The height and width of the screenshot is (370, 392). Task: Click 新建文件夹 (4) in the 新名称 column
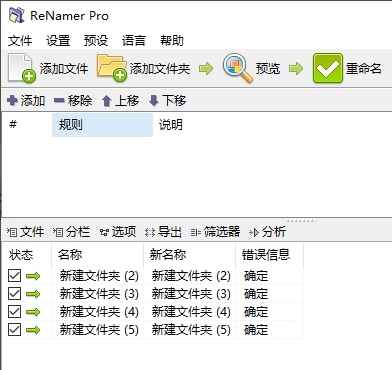[x=191, y=312]
